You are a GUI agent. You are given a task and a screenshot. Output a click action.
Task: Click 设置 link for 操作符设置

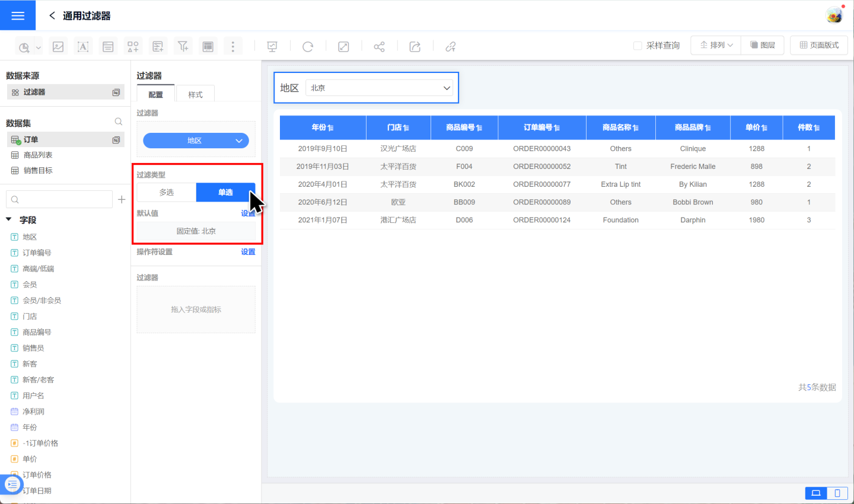pyautogui.click(x=248, y=252)
